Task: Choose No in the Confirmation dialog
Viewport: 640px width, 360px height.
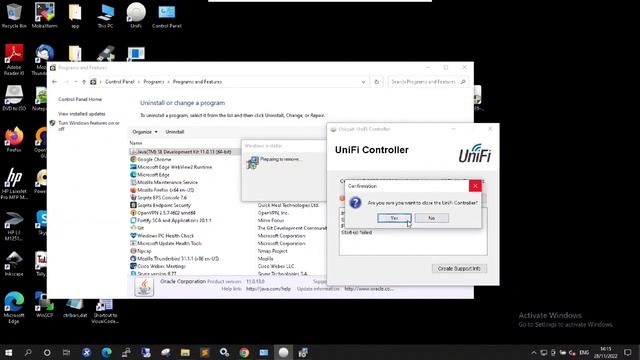Action: pos(431,218)
